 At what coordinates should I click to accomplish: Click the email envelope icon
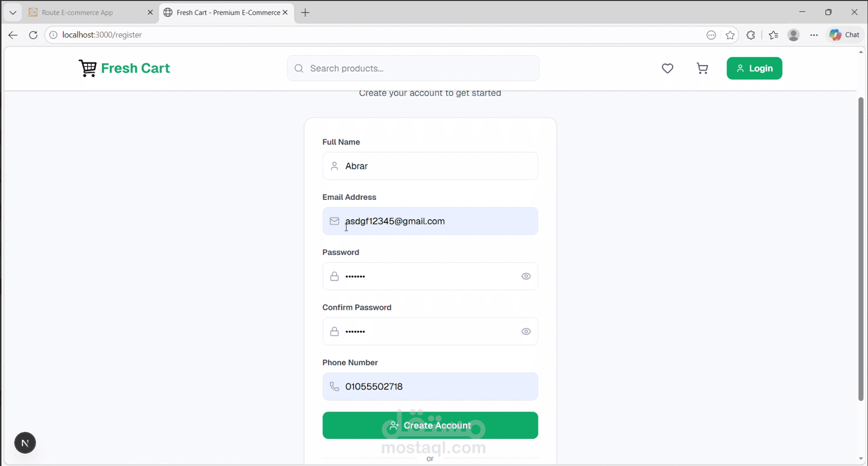point(334,221)
